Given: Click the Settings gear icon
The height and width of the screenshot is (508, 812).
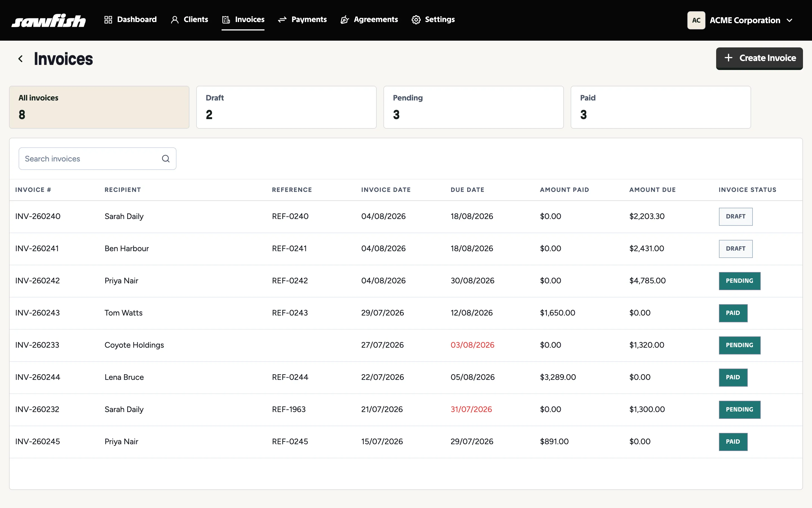Looking at the screenshot, I should coord(416,20).
